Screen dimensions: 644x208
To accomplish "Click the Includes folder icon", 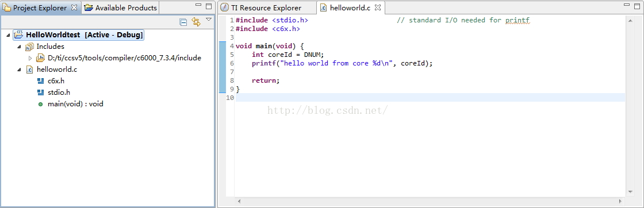I will point(29,47).
